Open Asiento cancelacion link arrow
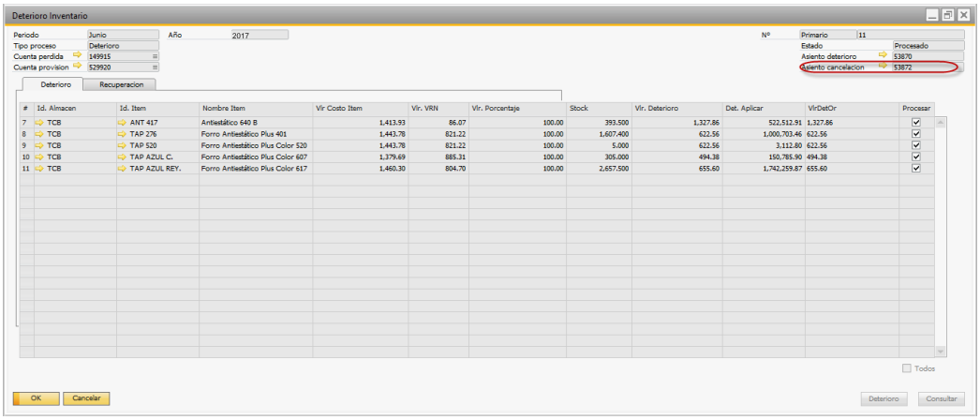The image size is (980, 420). tap(882, 67)
